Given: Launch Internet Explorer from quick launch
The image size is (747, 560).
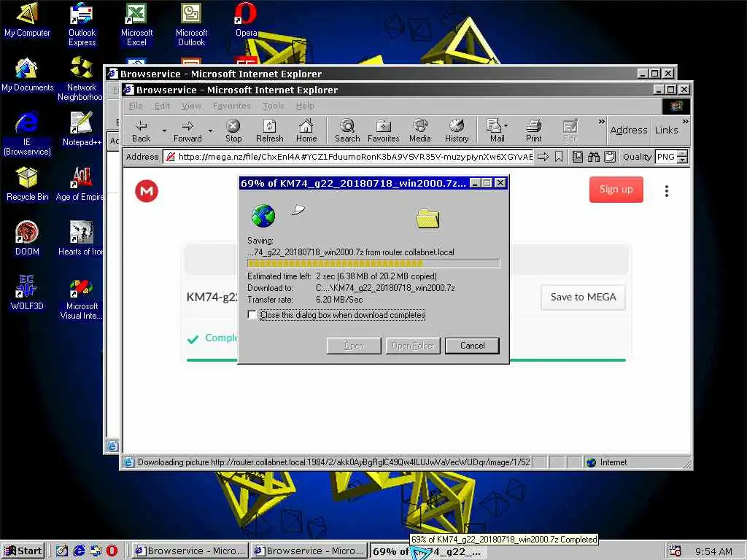Looking at the screenshot, I should (x=79, y=551).
